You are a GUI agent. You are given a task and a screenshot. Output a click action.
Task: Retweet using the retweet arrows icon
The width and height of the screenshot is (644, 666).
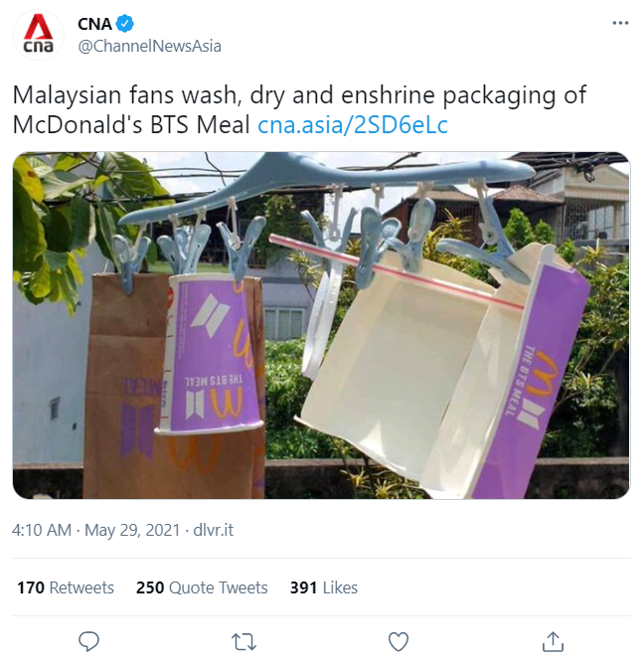click(243, 642)
